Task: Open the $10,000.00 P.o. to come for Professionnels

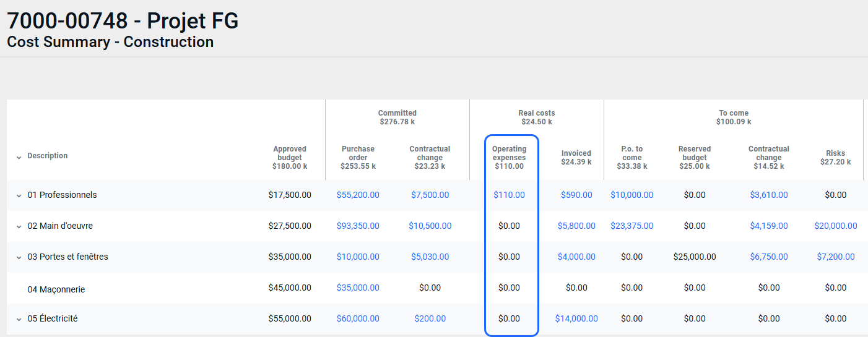Action: coord(631,195)
